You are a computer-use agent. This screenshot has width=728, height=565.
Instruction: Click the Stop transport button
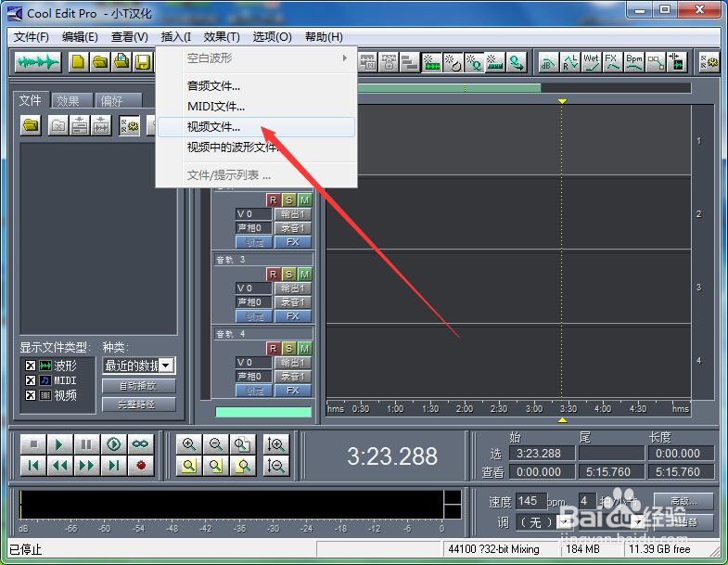pos(33,444)
